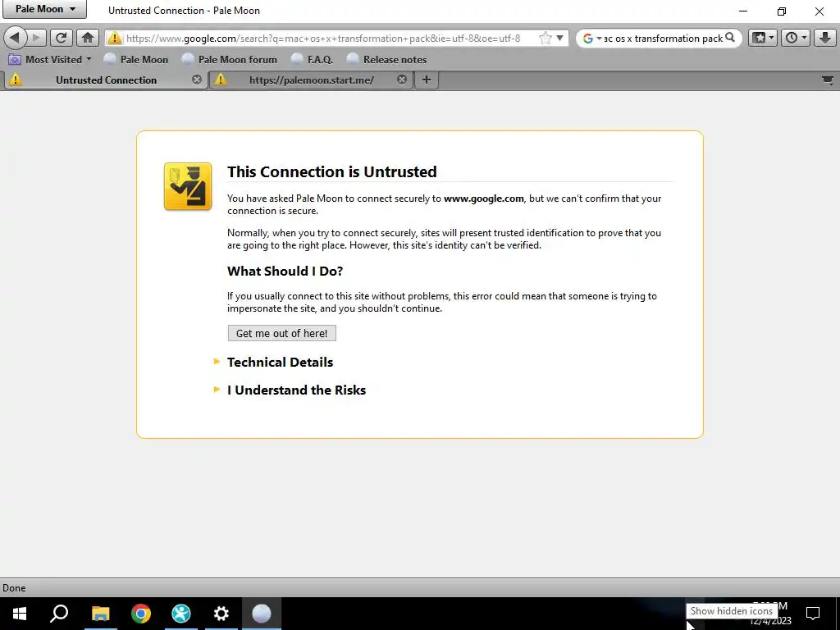
Task: Close the Untrusted Connection tab
Action: (197, 80)
